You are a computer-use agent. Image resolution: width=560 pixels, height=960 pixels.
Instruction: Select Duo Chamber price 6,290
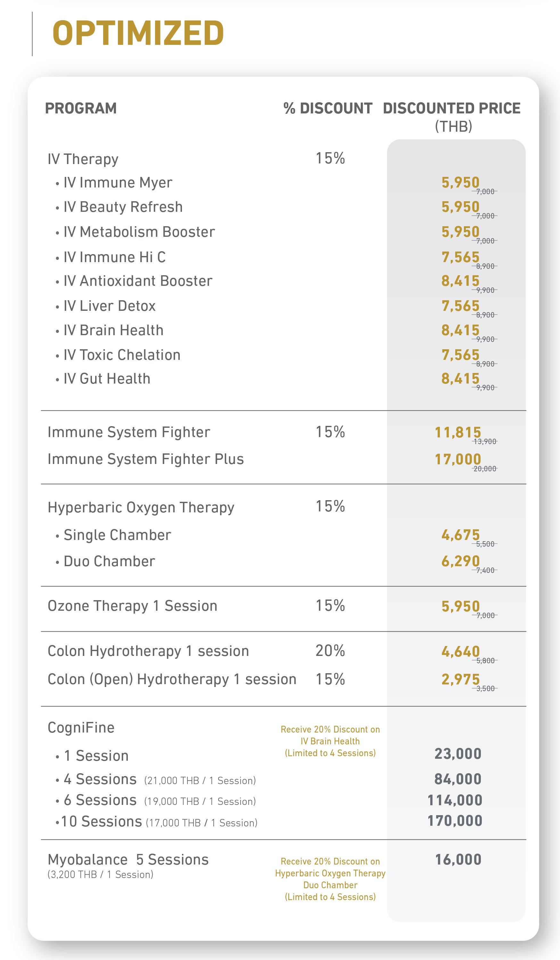click(x=460, y=561)
